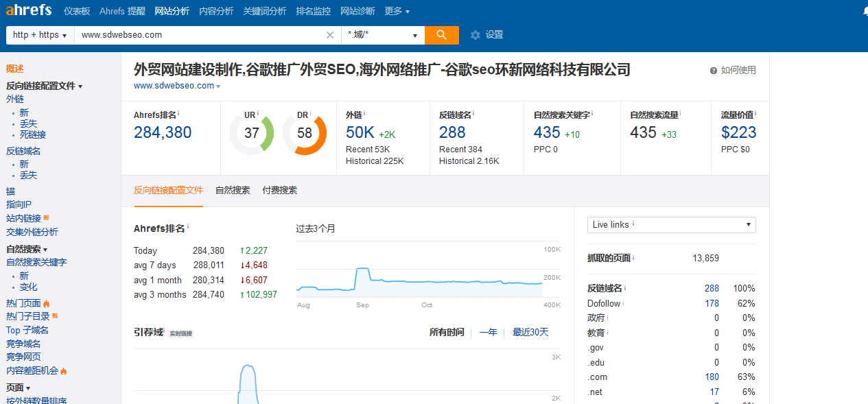Click the .net domains count 17
Image resolution: width=868 pixels, height=404 pixels.
pos(714,392)
